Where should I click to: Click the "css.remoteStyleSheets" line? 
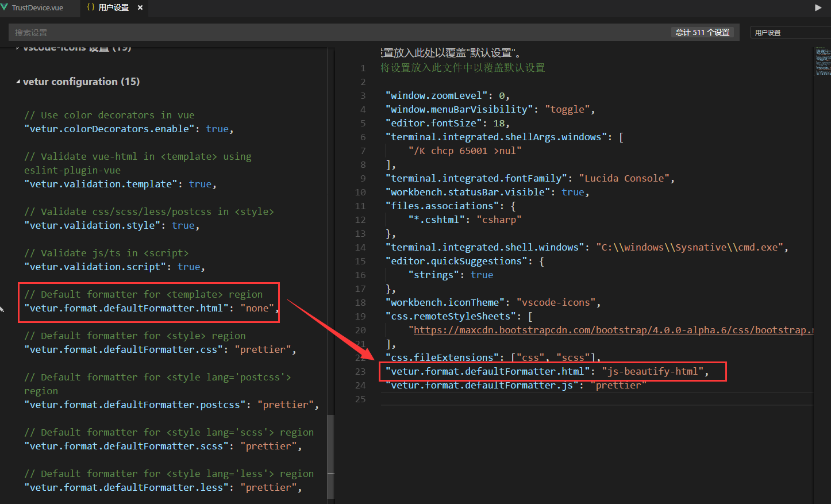[x=459, y=316]
